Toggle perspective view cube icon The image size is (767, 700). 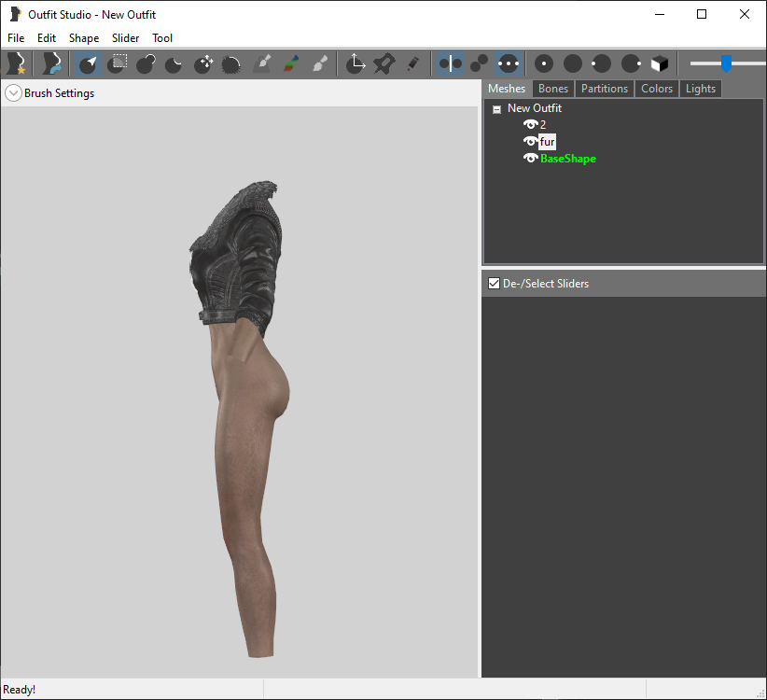[x=660, y=63]
